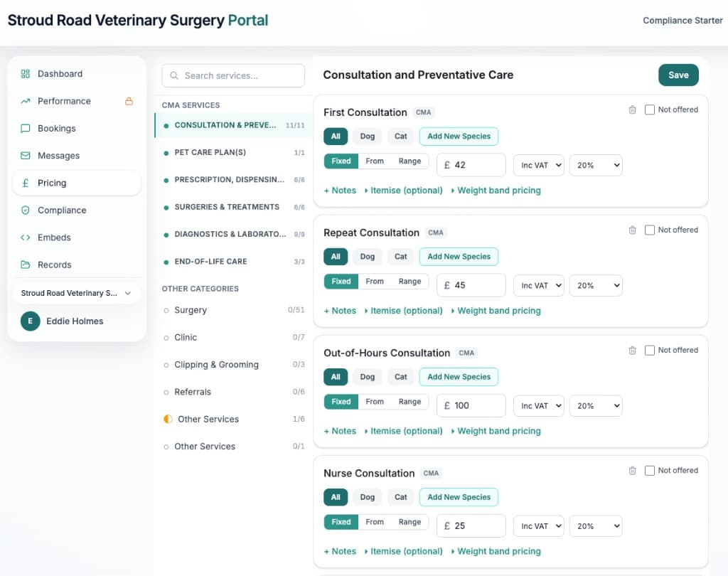
Task: Check Not offered for Nurse Consultation
Action: 649,470
